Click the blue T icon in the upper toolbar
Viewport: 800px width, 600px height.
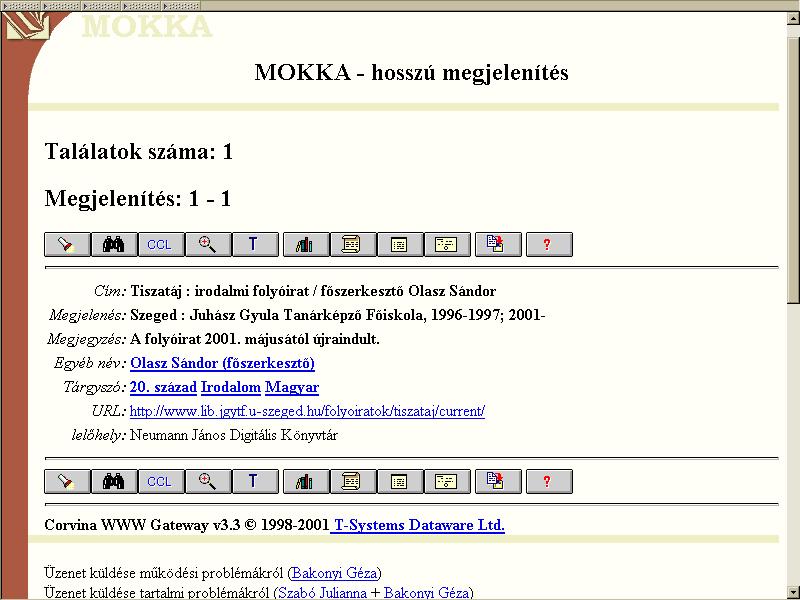255,244
